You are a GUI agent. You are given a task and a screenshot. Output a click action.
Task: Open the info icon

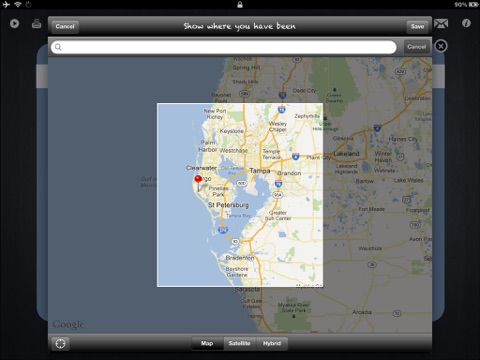click(466, 23)
